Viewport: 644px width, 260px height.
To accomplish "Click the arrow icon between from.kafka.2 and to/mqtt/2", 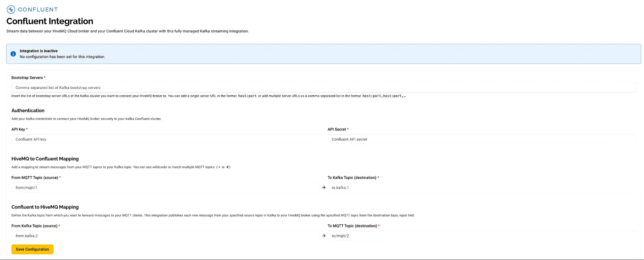I will point(324,236).
